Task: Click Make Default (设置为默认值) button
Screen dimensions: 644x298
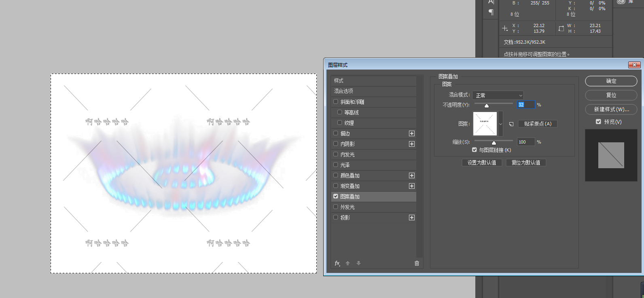Action: tap(482, 163)
